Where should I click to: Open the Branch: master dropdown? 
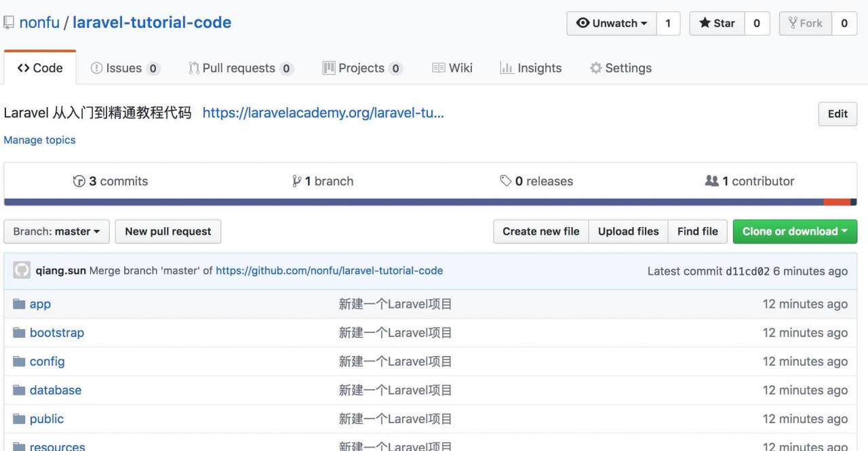pyautogui.click(x=56, y=231)
